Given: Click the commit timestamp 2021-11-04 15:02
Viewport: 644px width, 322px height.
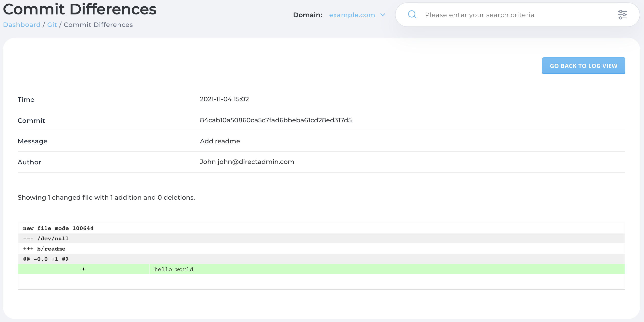Looking at the screenshot, I should 224,99.
